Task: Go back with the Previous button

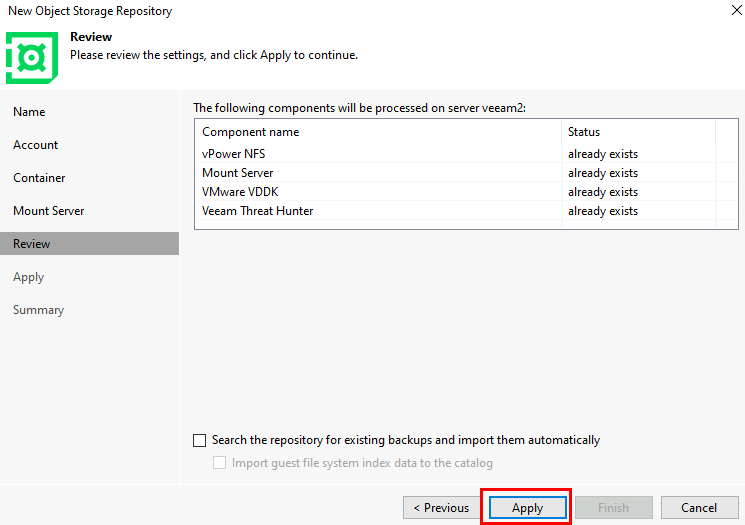Action: click(x=441, y=508)
